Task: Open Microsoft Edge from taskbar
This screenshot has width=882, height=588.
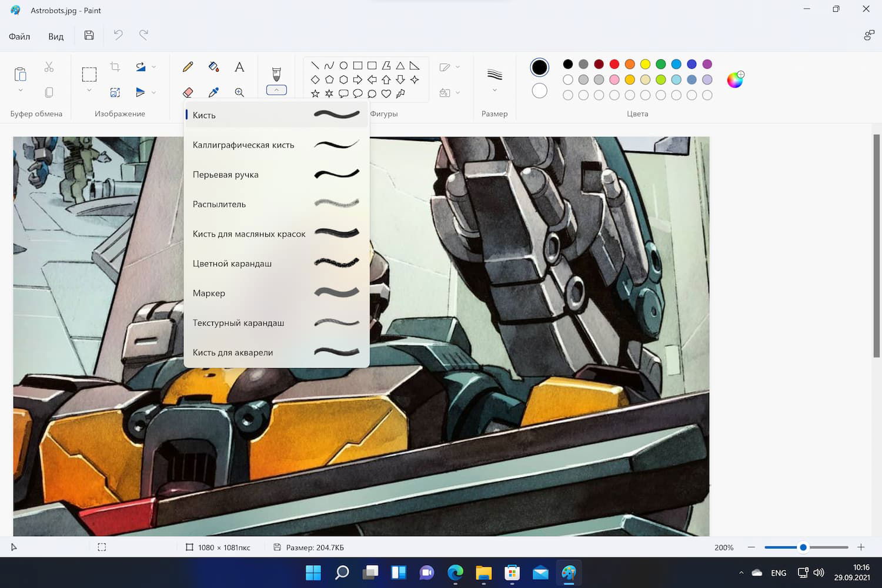Action: (455, 573)
